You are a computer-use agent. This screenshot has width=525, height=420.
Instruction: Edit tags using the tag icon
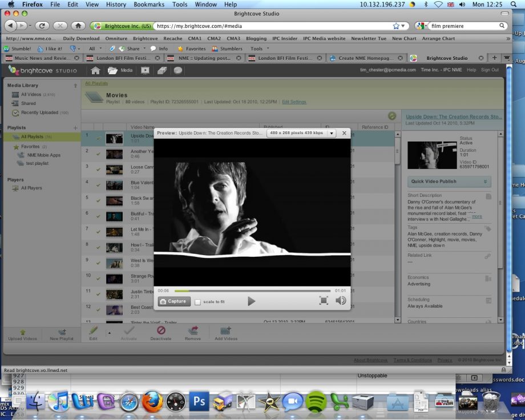coord(488,228)
